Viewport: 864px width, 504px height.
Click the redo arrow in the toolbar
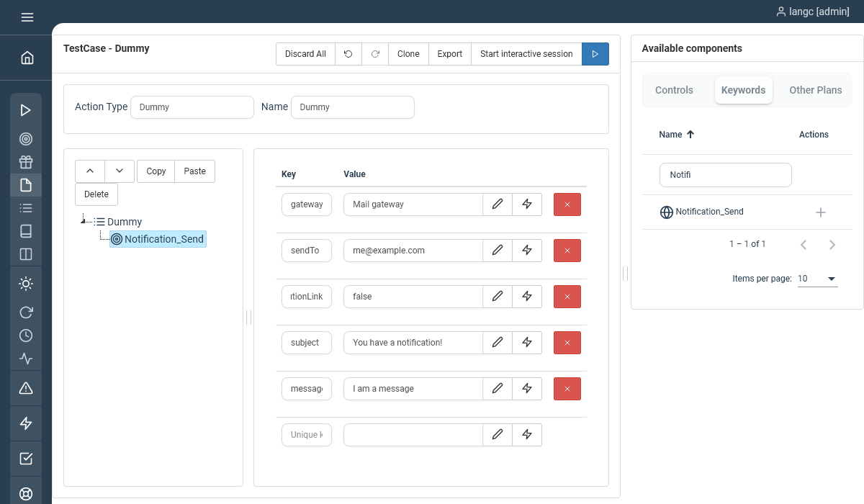pyautogui.click(x=375, y=53)
